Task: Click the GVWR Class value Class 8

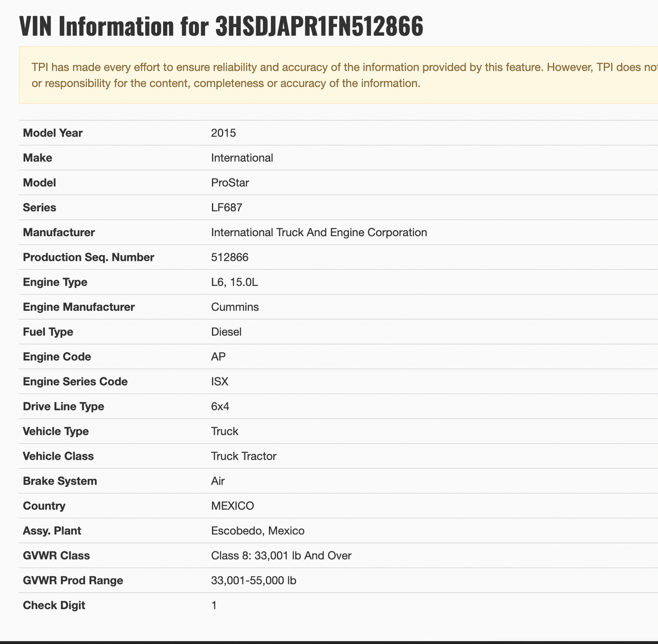Action: [281, 556]
